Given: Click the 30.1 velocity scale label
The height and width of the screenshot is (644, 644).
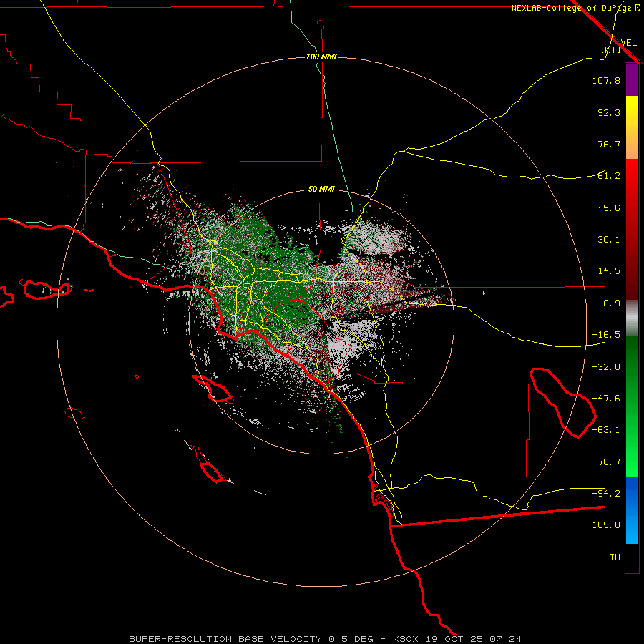Looking at the screenshot, I should click(x=609, y=240).
